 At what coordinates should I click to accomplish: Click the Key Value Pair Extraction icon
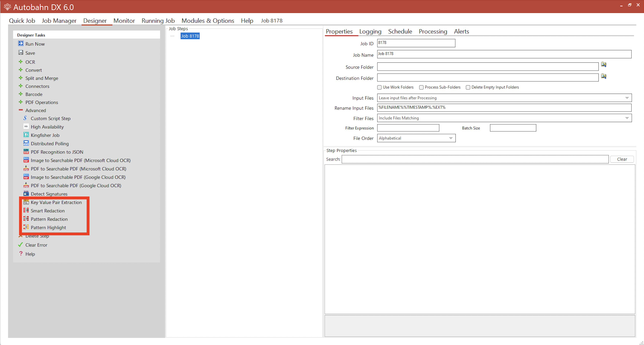[x=26, y=202]
